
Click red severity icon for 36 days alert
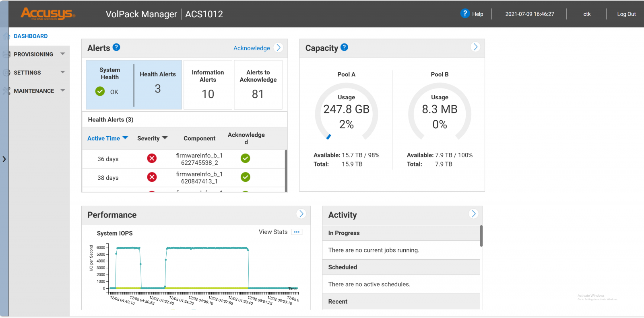pyautogui.click(x=152, y=158)
